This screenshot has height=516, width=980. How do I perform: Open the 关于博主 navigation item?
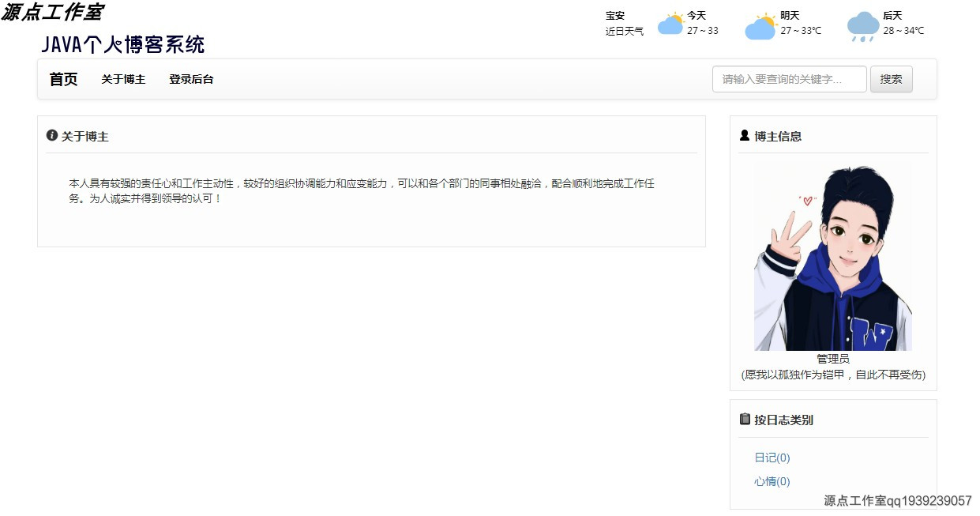coord(122,79)
